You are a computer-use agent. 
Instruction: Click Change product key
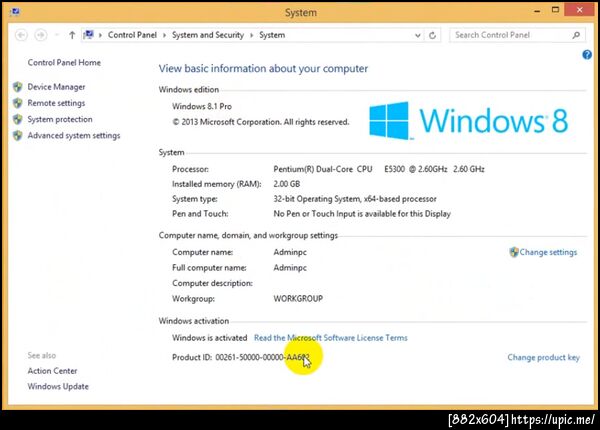543,357
